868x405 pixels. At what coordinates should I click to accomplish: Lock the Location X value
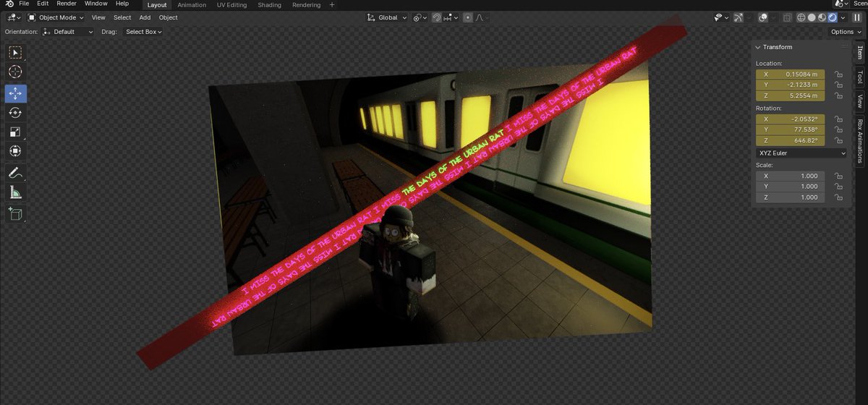click(837, 74)
